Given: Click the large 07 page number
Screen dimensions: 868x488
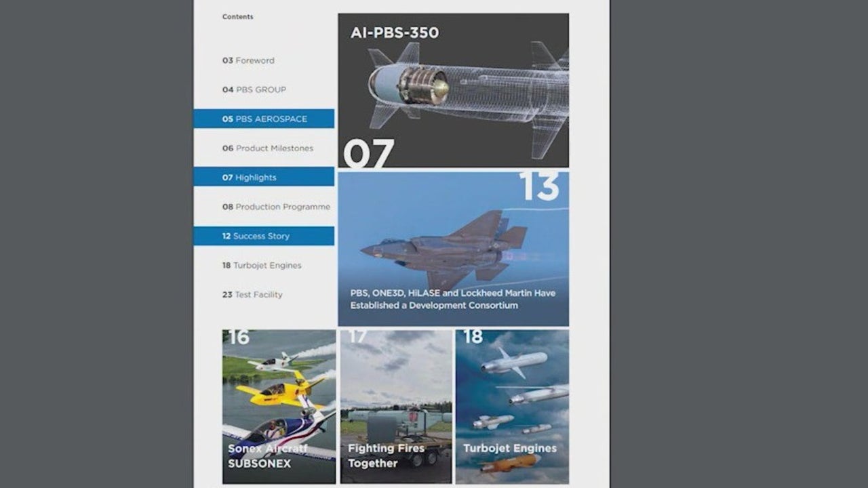Looking at the screenshot, I should [368, 153].
